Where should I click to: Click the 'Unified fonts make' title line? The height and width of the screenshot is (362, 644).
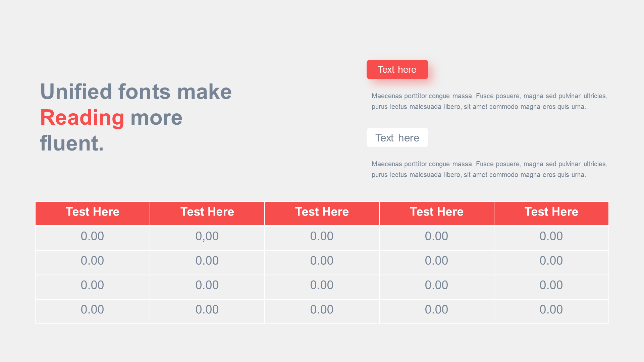[136, 92]
